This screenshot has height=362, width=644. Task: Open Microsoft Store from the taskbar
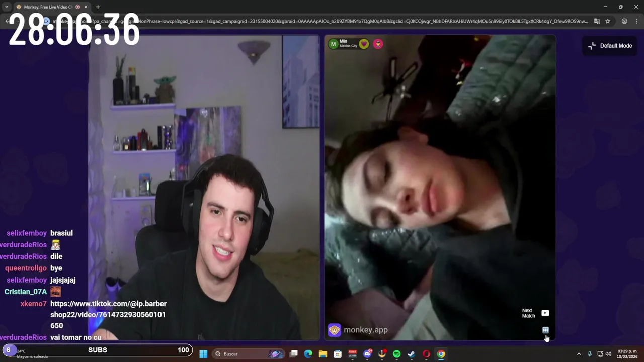point(338,354)
